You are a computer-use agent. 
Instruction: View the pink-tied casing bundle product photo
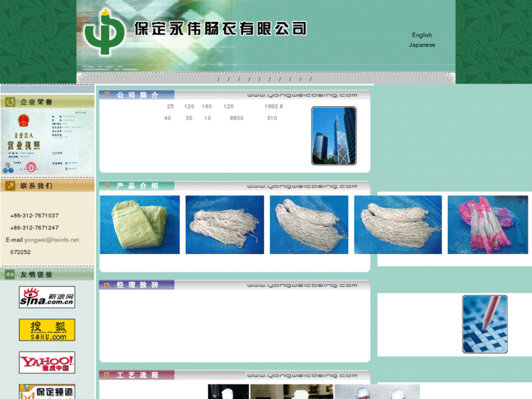[x=487, y=225]
